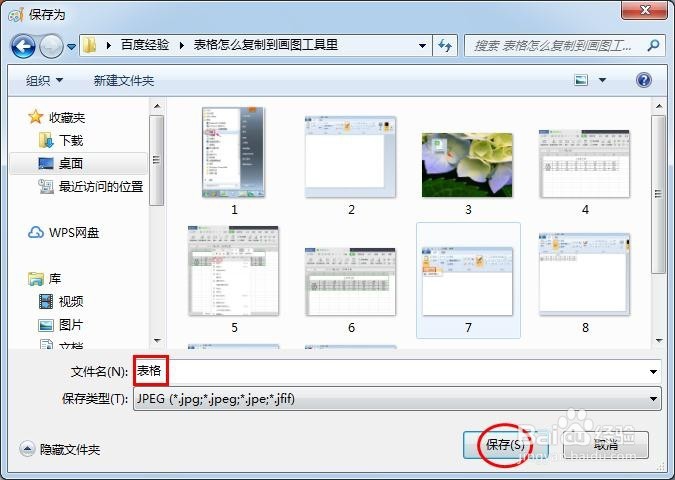The height and width of the screenshot is (480, 675).
Task: Open the 保存类型 JPEG combo box
Action: point(397,399)
